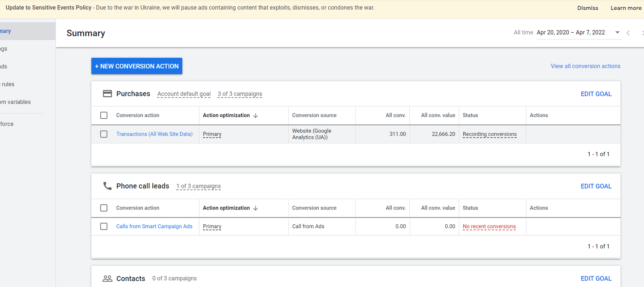The height and width of the screenshot is (287, 644).
Task: Expand 1 of 3 campaigns for phone leads
Action: tap(198, 186)
